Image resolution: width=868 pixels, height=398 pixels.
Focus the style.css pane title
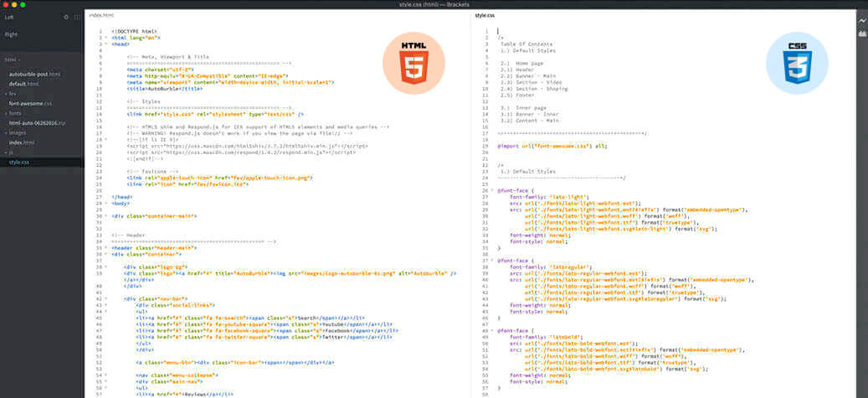pos(485,16)
